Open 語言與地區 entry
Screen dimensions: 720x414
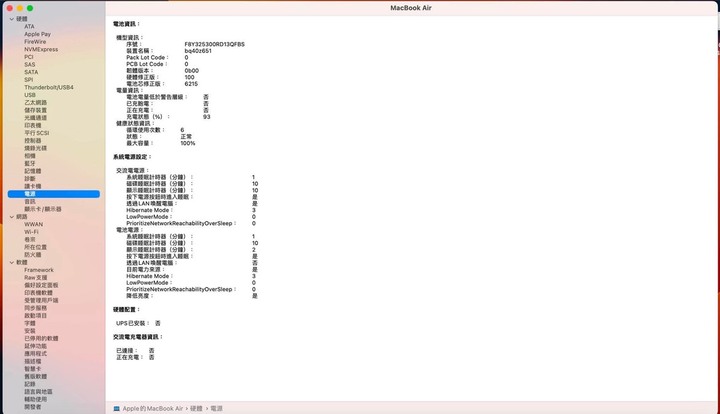pos(38,392)
